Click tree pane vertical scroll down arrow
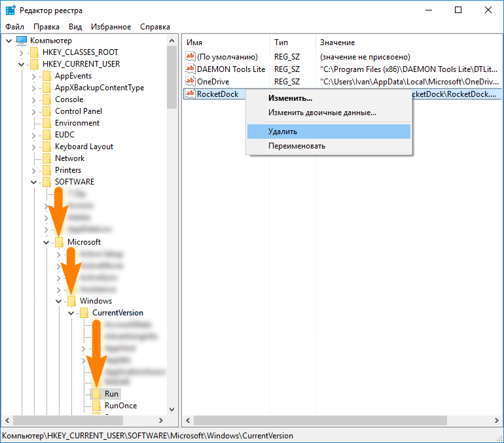 [x=171, y=410]
